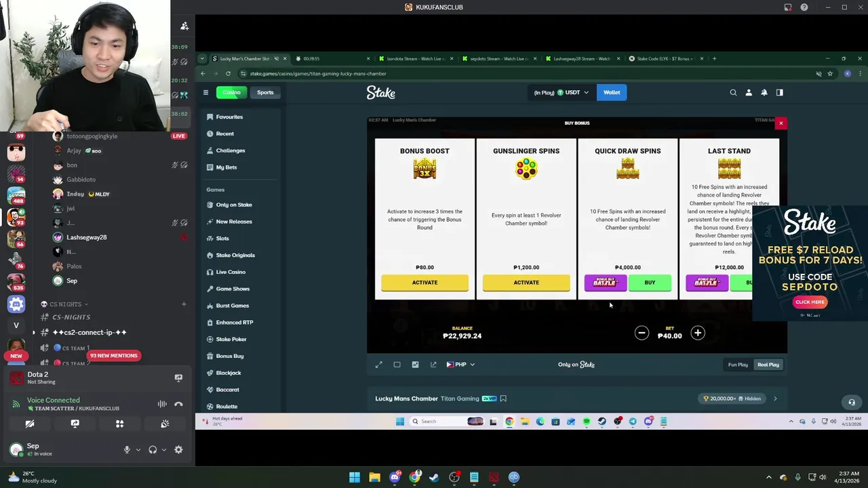Click the 93 New Mentions badge

tap(113, 355)
